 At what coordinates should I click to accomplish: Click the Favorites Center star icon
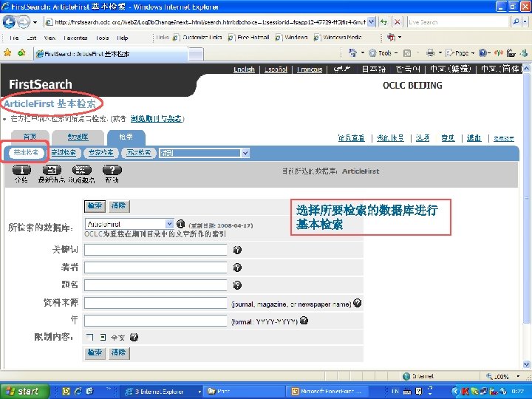[7, 53]
